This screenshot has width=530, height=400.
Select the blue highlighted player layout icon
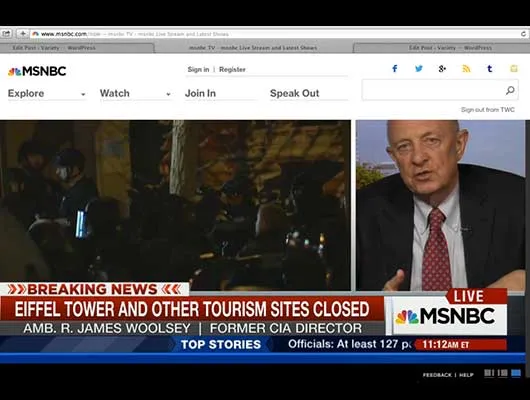[x=516, y=373]
